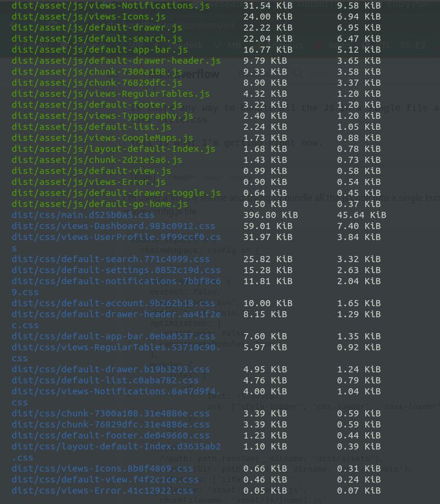Click the 16.77 KiB size value
The image size is (440, 504).
click(x=268, y=50)
